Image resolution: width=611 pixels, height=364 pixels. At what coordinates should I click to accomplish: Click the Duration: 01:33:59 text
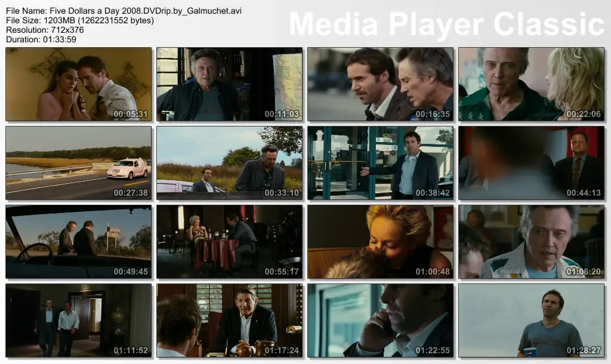coord(41,39)
